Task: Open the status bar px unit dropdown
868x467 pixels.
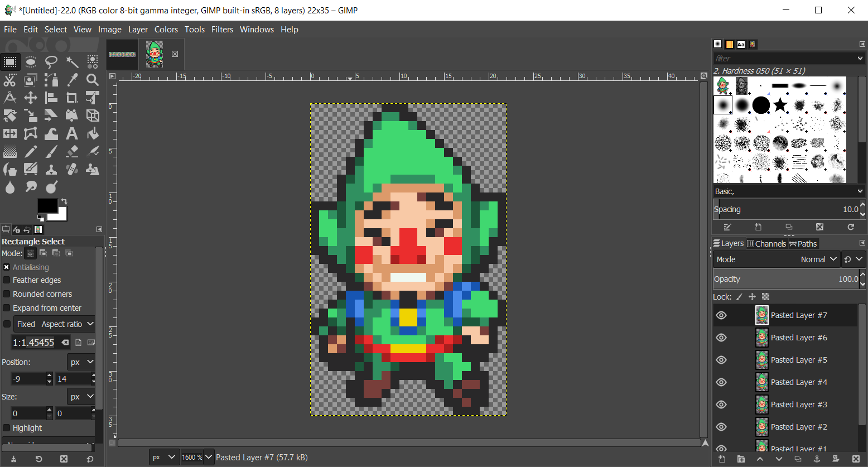Action: point(165,458)
